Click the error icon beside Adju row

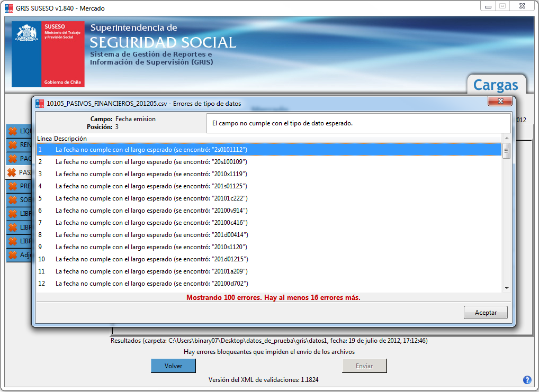coord(13,254)
